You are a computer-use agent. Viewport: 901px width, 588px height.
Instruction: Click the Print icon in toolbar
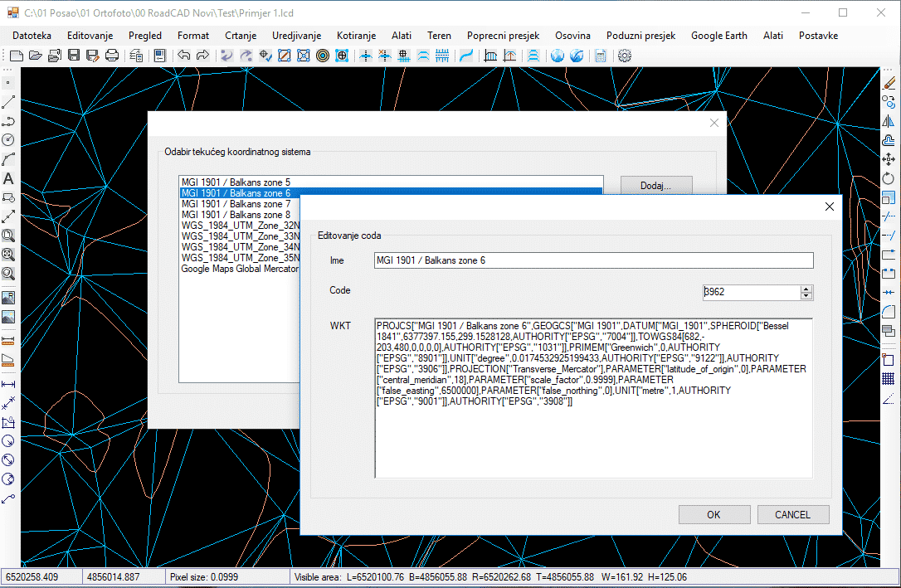(x=111, y=56)
